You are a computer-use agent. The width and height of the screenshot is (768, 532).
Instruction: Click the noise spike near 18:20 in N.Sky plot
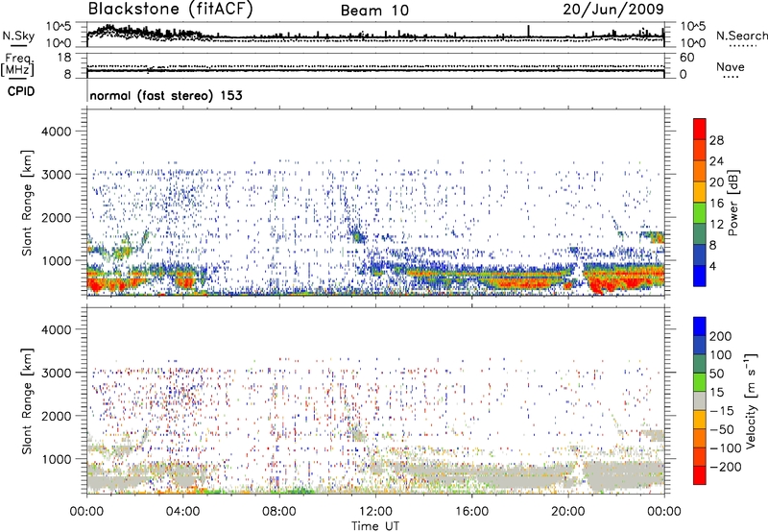[x=529, y=31]
